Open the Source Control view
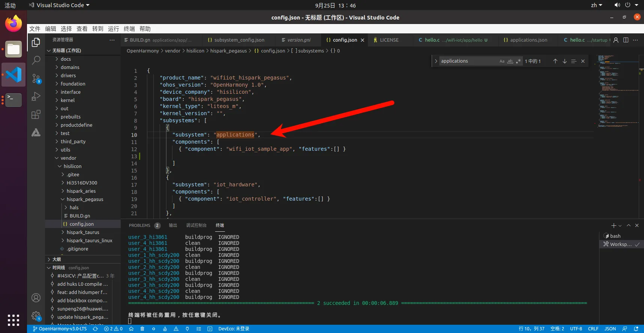Image resolution: width=644 pixels, height=333 pixels. coord(36,78)
